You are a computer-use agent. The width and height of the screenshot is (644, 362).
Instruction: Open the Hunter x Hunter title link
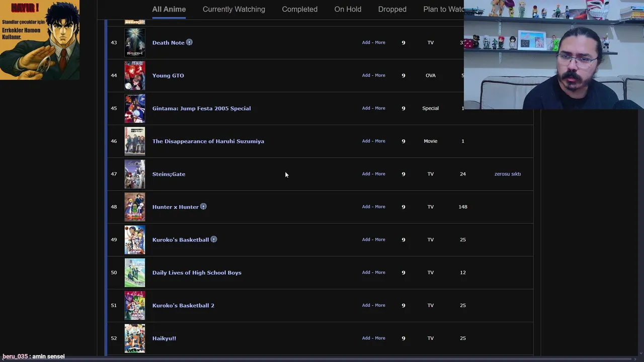pos(176,207)
